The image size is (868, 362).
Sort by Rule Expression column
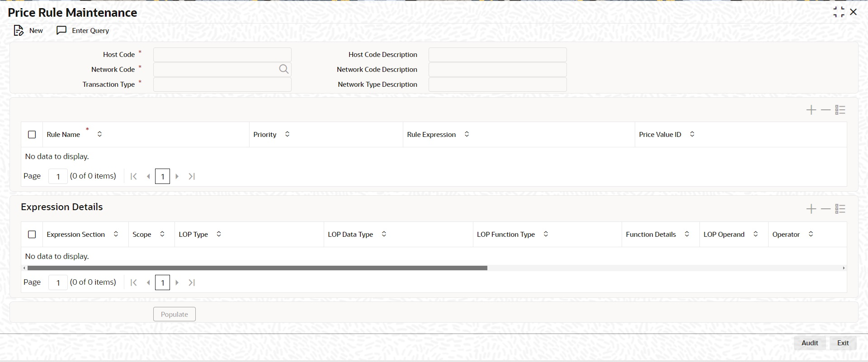click(467, 134)
